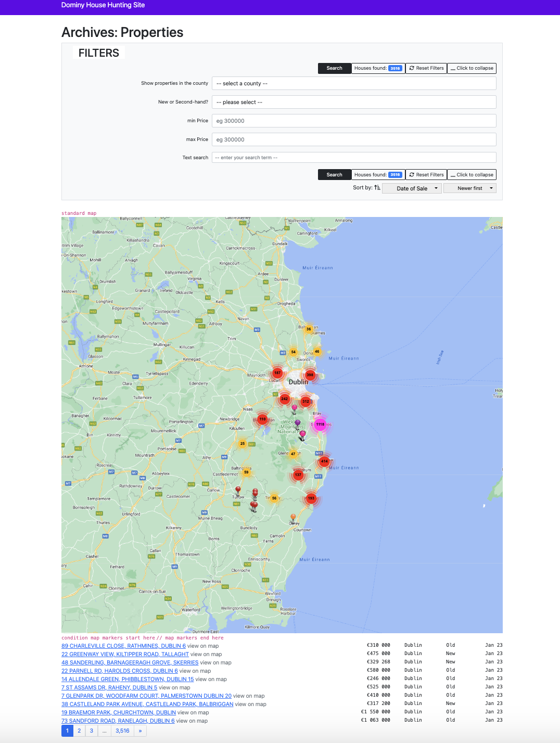
Task: Click the next page » arrow
Action: (140, 731)
